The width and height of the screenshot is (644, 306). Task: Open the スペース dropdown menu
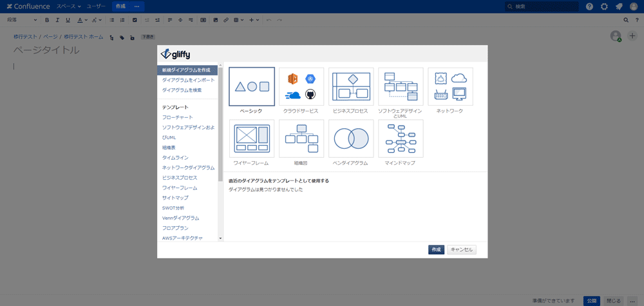pos(68,6)
